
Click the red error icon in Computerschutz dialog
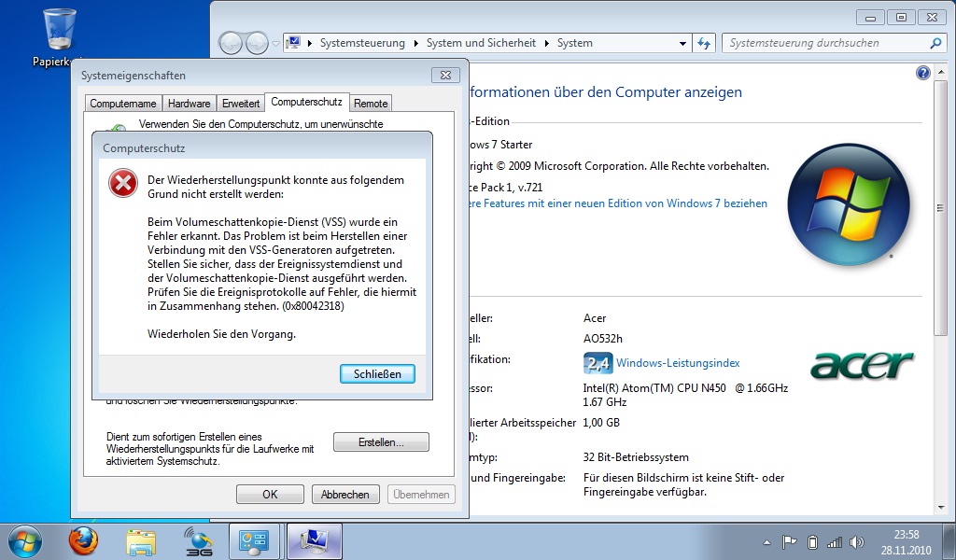[123, 183]
